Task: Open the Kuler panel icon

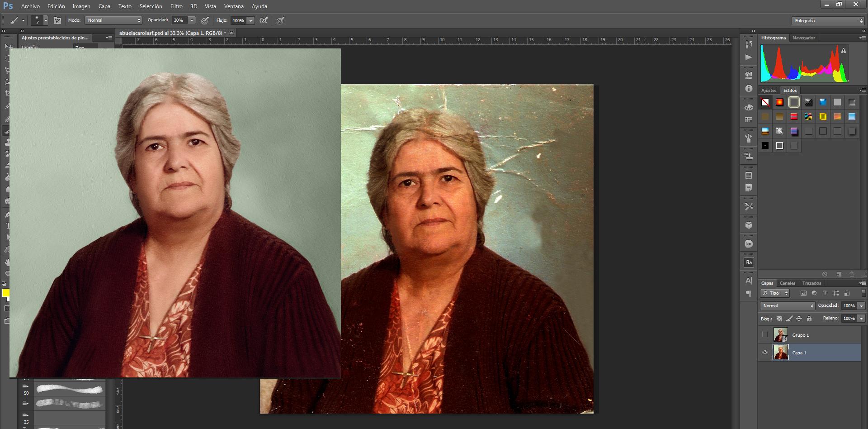Action: click(x=749, y=243)
